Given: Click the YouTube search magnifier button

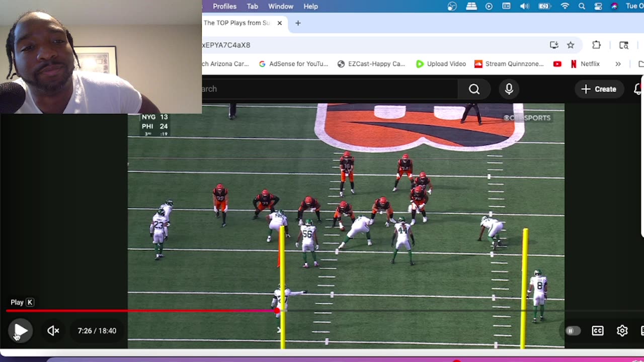Looking at the screenshot, I should click(x=474, y=89).
